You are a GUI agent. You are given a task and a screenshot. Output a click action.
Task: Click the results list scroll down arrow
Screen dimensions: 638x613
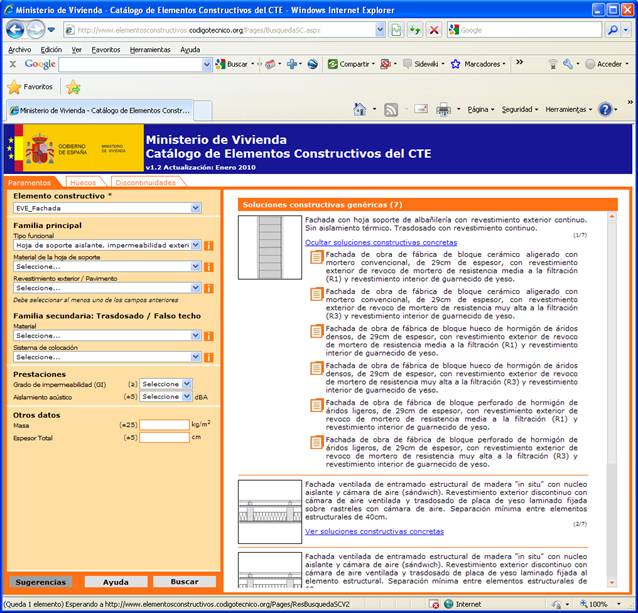pyautogui.click(x=612, y=583)
